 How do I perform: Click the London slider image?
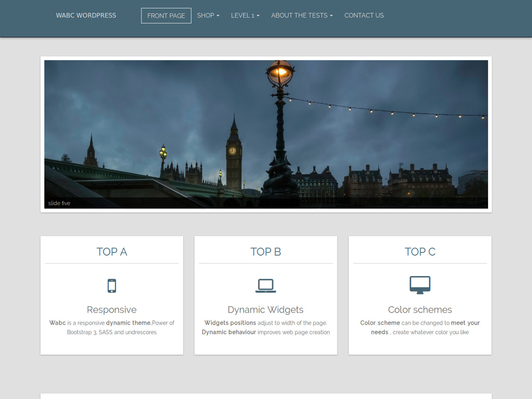(266, 133)
